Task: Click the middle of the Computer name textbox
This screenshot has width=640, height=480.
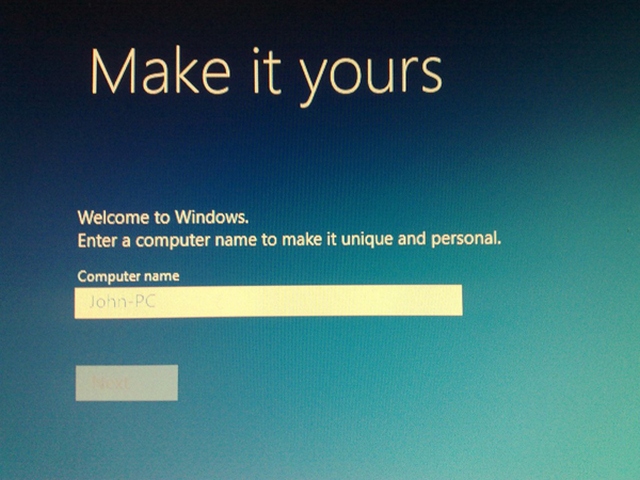Action: 267,301
